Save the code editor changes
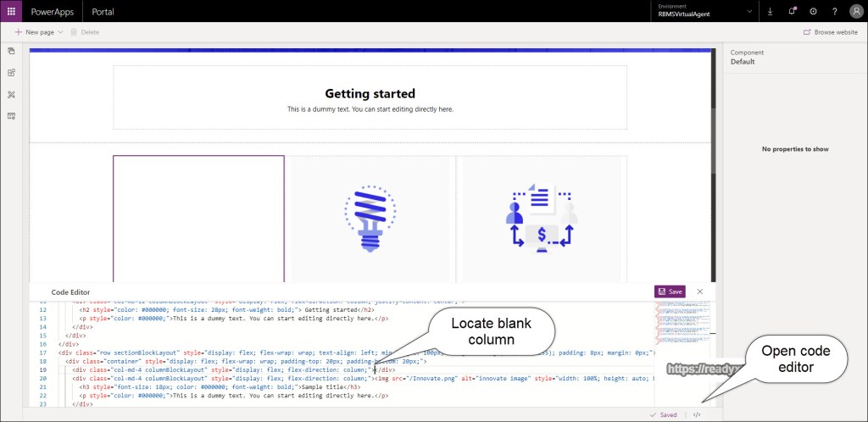The height and width of the screenshot is (422, 868). [x=670, y=291]
